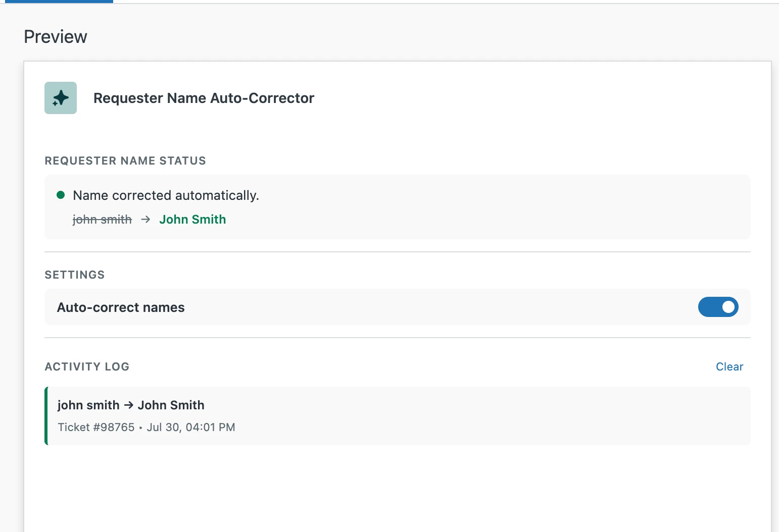Open the john smith → John Smith log entry

point(398,416)
